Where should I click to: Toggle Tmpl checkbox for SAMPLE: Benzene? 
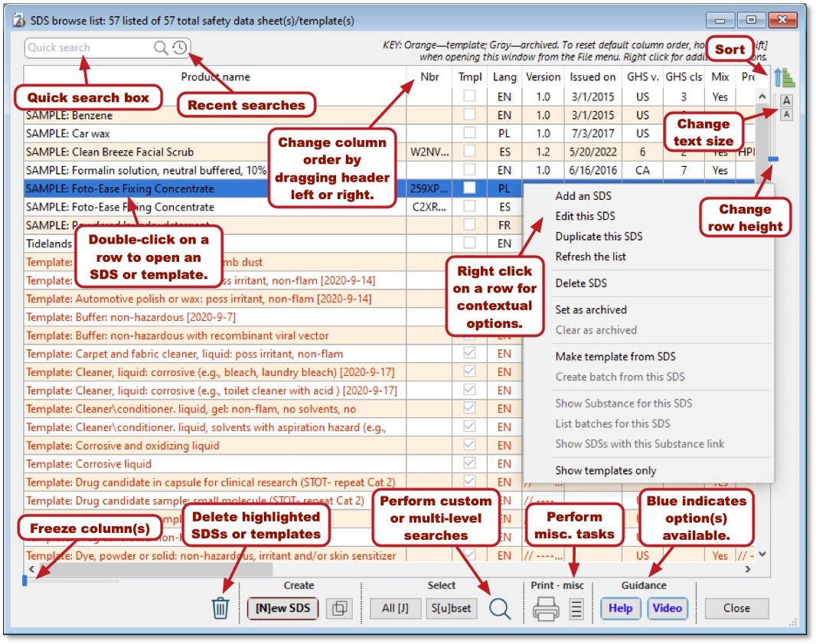(x=469, y=115)
